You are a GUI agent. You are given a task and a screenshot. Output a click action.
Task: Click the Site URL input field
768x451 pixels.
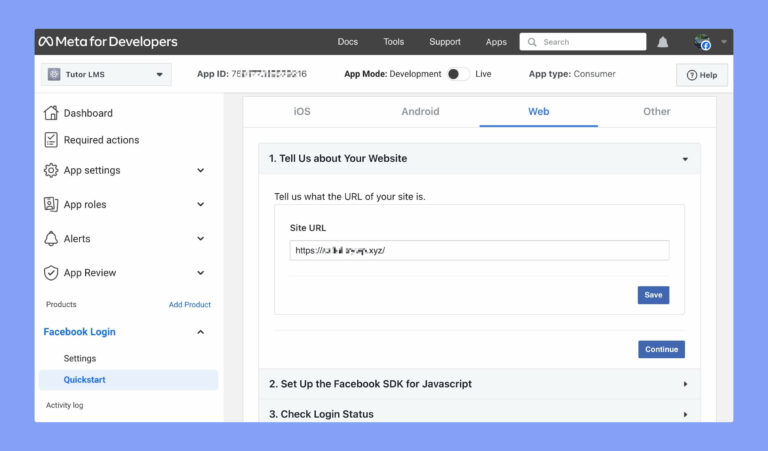pos(479,251)
